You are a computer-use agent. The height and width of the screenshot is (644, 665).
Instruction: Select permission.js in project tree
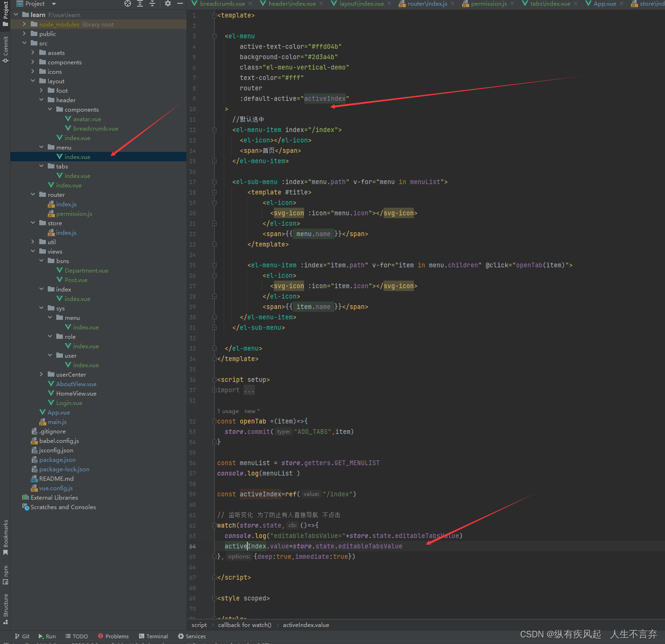pos(74,213)
